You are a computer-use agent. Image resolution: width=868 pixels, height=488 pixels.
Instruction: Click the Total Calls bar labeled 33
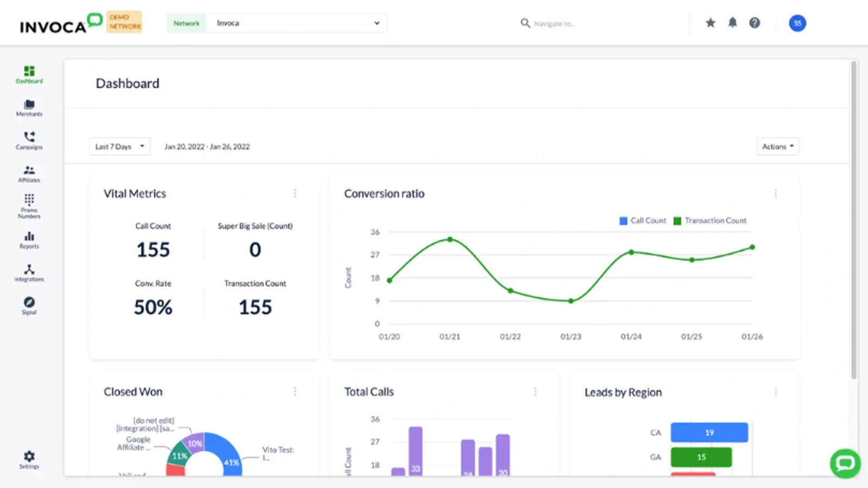click(x=416, y=451)
